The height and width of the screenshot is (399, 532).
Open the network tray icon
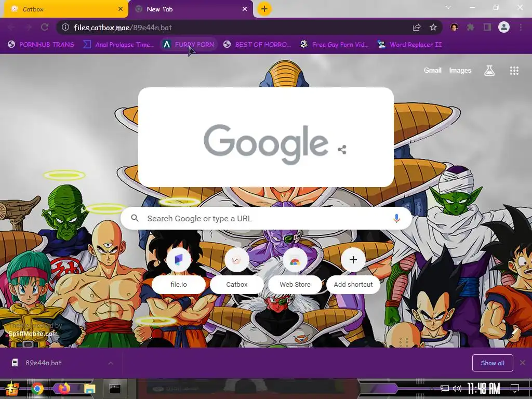(x=445, y=389)
